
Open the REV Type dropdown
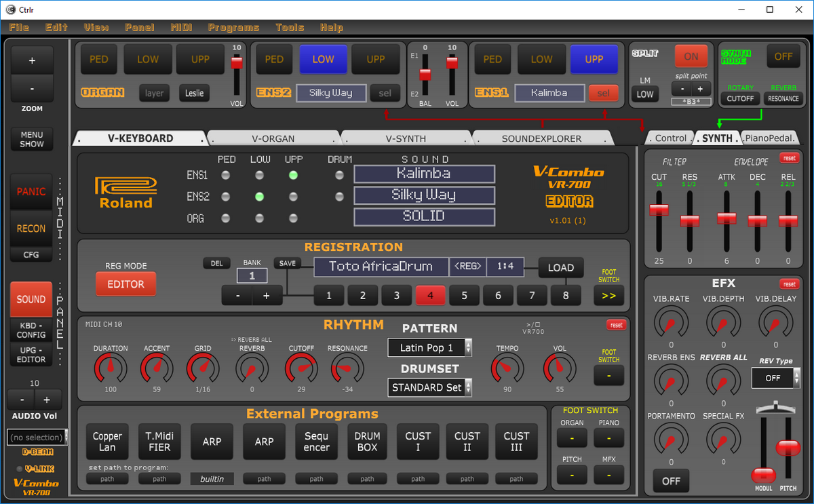(776, 378)
